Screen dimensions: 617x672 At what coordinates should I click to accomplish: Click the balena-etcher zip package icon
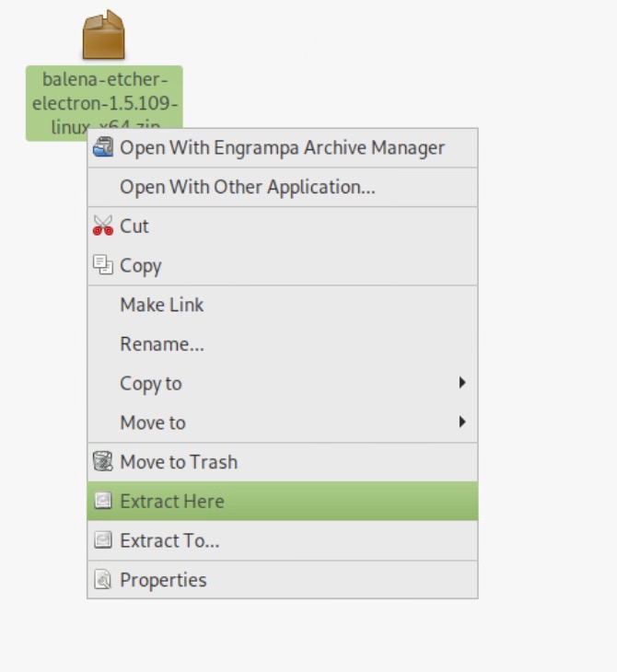pos(103,36)
